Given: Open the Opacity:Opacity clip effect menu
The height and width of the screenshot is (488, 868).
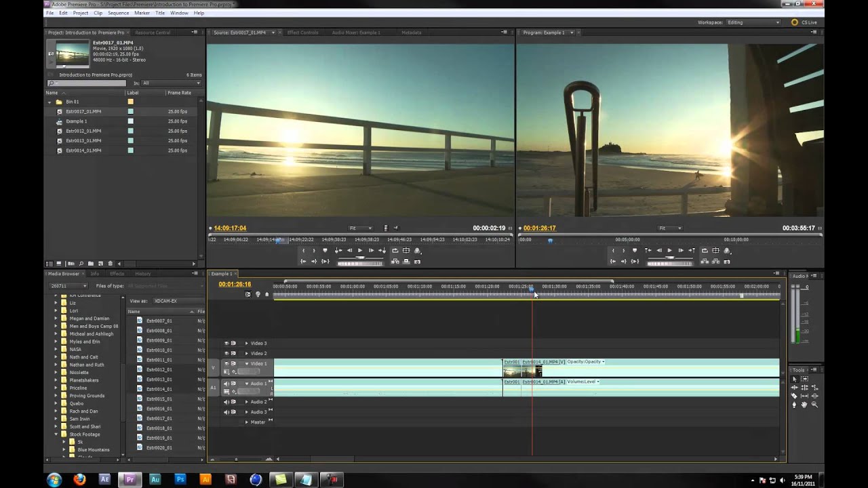Looking at the screenshot, I should pyautogui.click(x=586, y=362).
